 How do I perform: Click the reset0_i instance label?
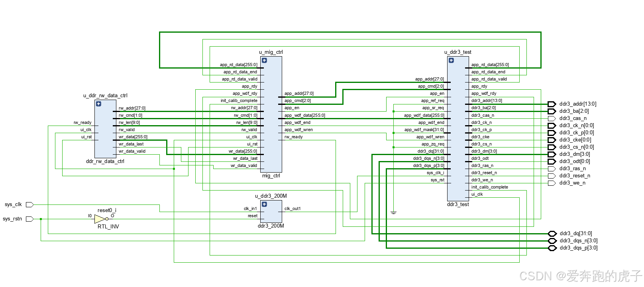[107, 210]
